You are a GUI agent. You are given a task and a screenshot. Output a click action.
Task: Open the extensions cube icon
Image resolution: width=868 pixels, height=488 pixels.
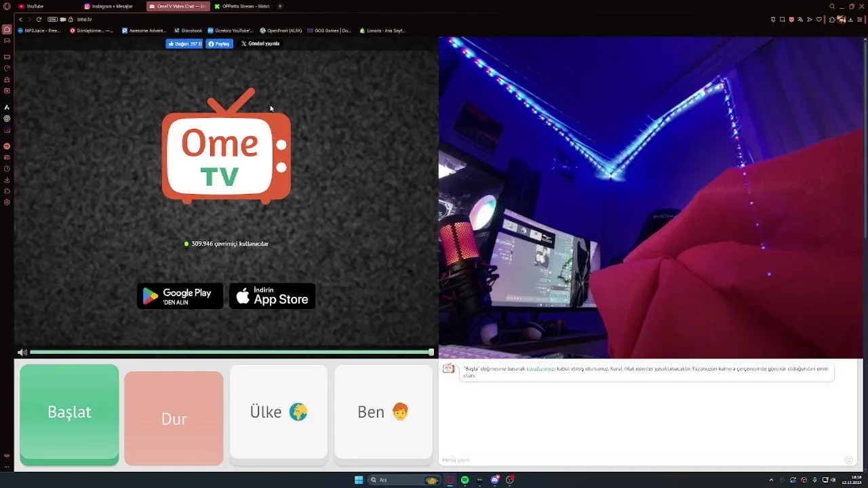point(832,20)
